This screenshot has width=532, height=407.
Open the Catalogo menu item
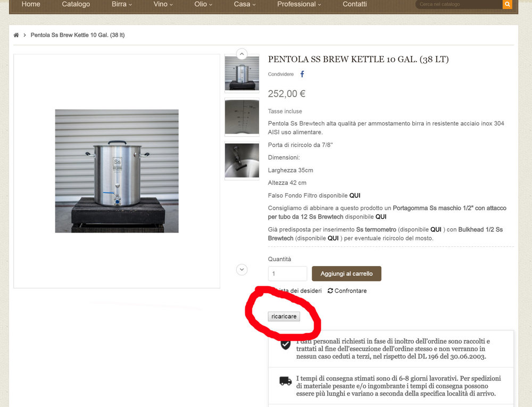tap(76, 4)
